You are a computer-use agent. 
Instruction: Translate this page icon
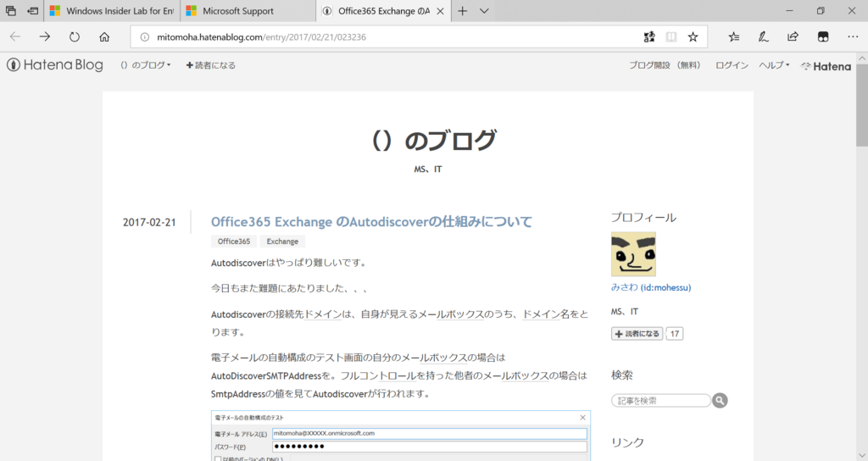[x=649, y=37]
